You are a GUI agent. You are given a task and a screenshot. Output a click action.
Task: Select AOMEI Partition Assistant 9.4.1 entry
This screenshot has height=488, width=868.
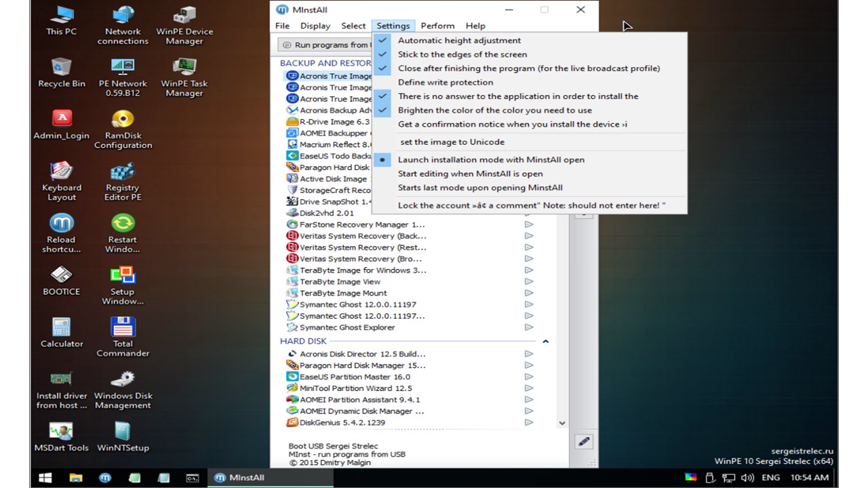point(354,400)
